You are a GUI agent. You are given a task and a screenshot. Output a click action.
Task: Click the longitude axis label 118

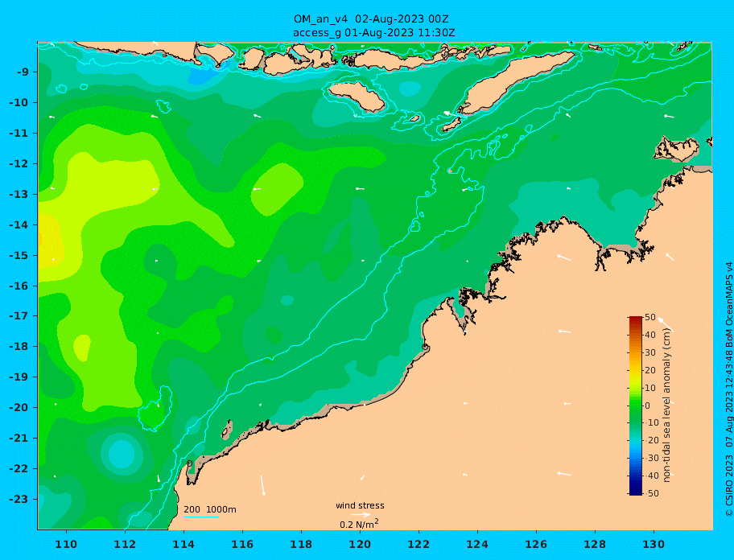301,545
